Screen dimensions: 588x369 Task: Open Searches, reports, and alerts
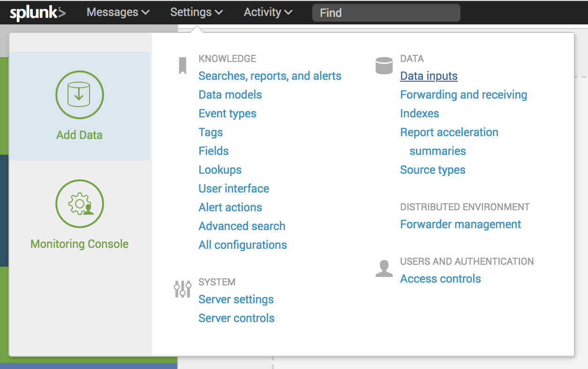pyautogui.click(x=270, y=76)
